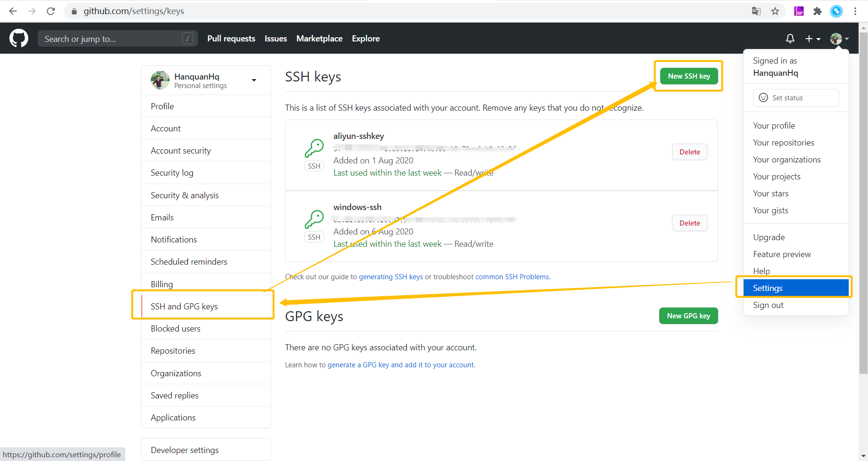The height and width of the screenshot is (461, 868).
Task: Click the Google Translate icon in the address bar
Action: [756, 11]
